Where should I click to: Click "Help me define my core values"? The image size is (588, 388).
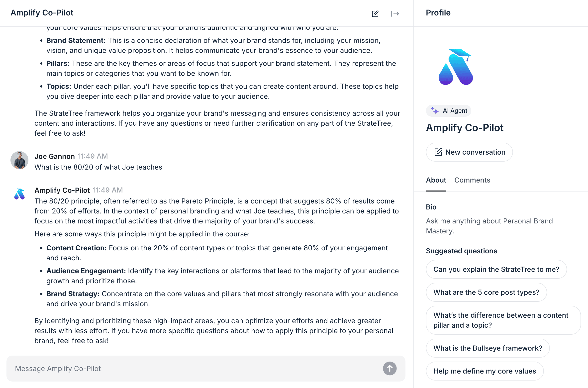pyautogui.click(x=485, y=371)
